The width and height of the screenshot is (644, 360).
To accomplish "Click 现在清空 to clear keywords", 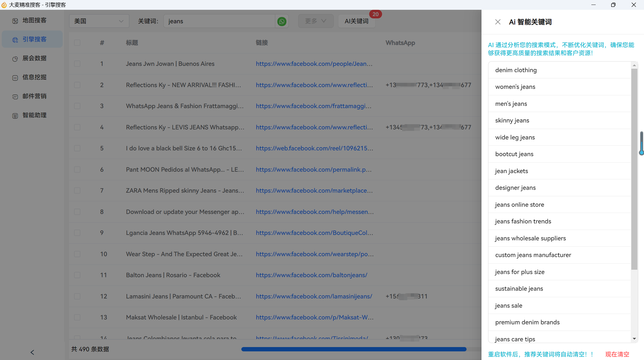I will (x=617, y=354).
